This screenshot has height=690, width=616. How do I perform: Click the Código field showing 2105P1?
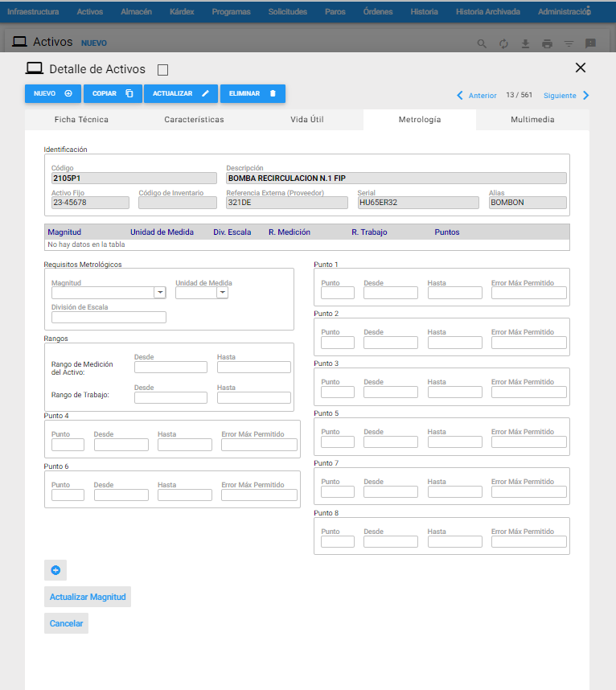[x=134, y=179]
